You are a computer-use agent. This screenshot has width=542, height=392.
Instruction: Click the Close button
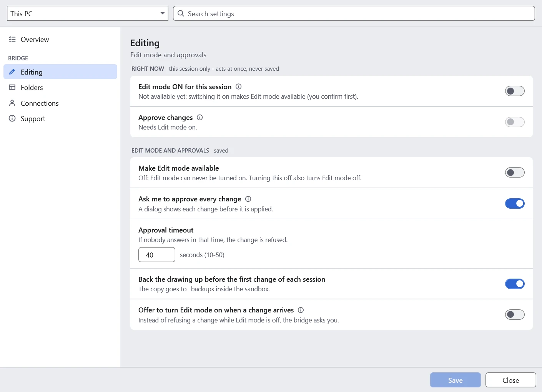click(x=511, y=380)
